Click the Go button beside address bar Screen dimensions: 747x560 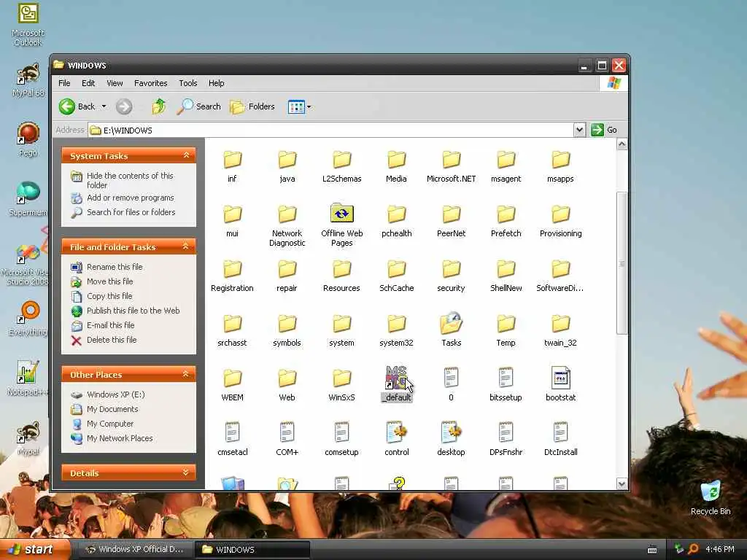(604, 130)
